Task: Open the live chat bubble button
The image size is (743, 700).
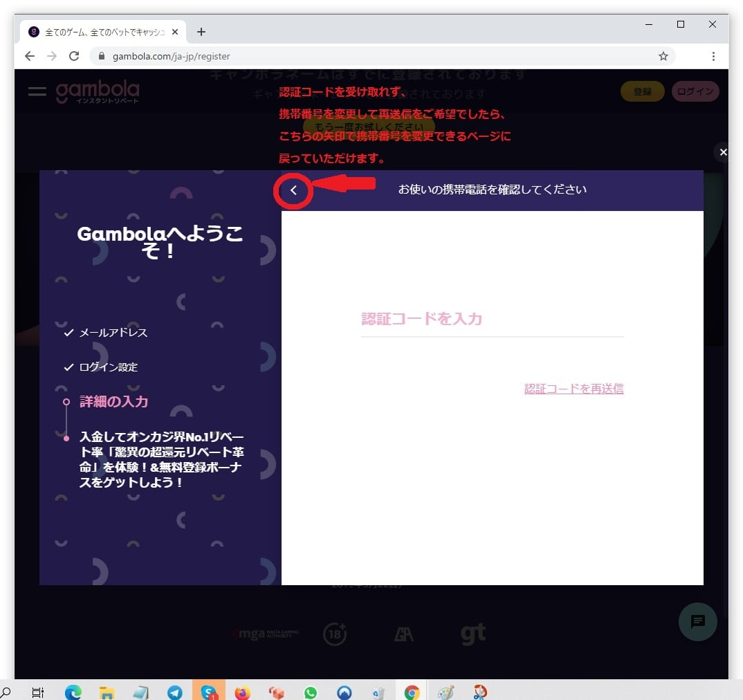Action: coord(697,621)
